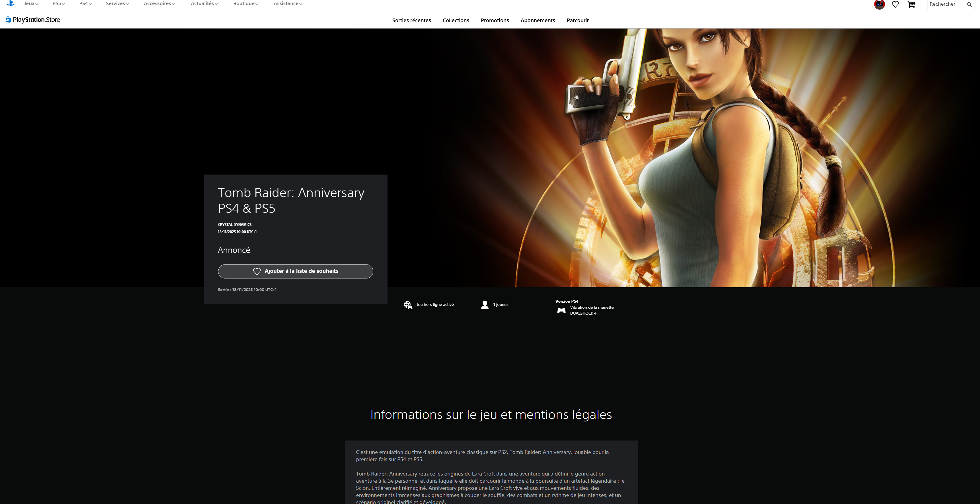This screenshot has width=980, height=504.
Task: Open your profile avatar menu
Action: [x=879, y=5]
